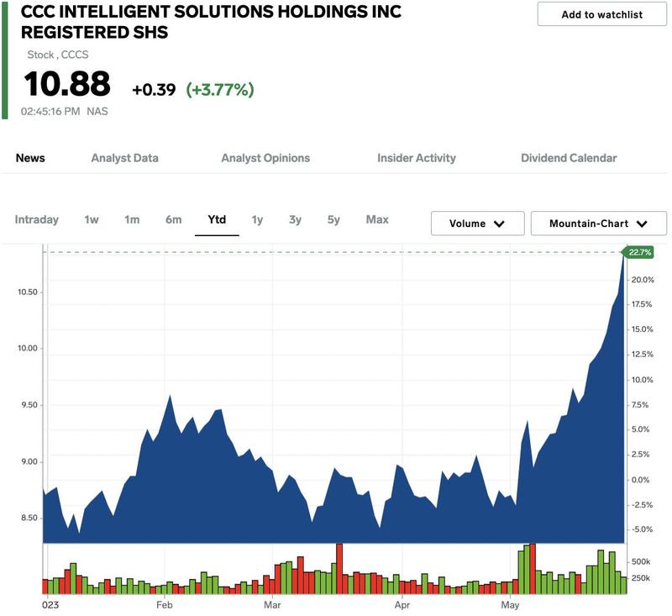Click the Mar label on the time axis
Viewport: 672px width, 616px height.
[272, 605]
